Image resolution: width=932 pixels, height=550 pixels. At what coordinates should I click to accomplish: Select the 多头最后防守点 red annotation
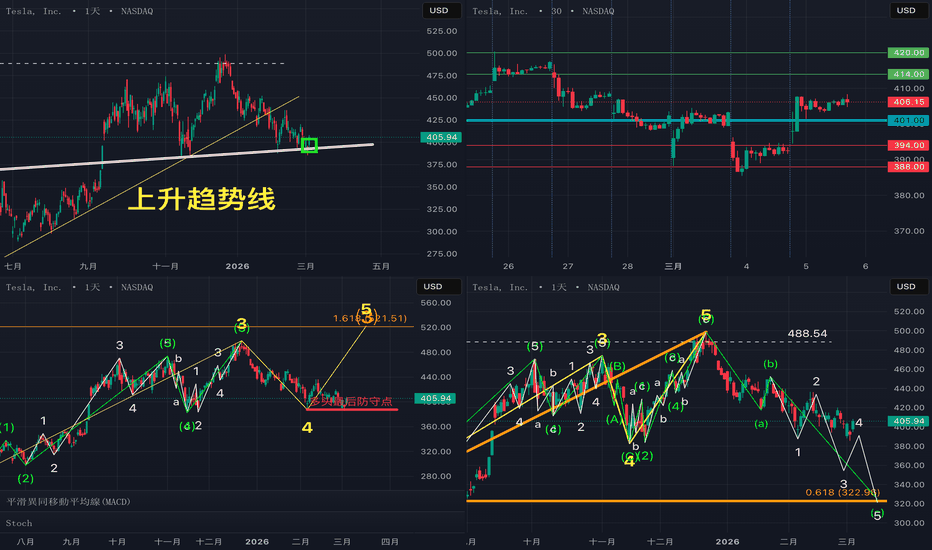[351, 401]
